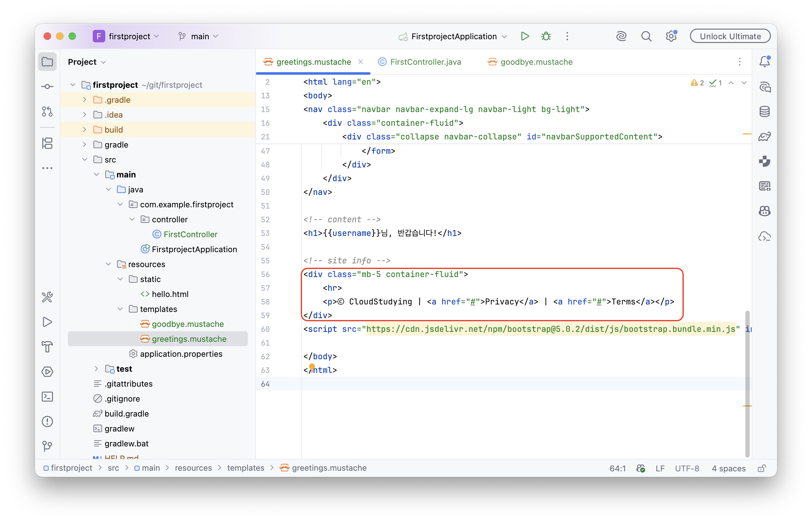Click the Unlock Ultimate button

tap(730, 36)
